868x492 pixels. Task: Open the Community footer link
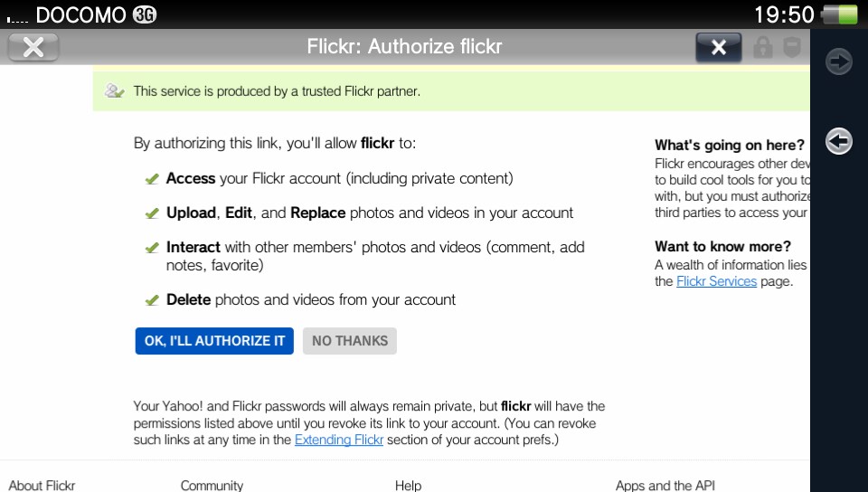click(212, 486)
